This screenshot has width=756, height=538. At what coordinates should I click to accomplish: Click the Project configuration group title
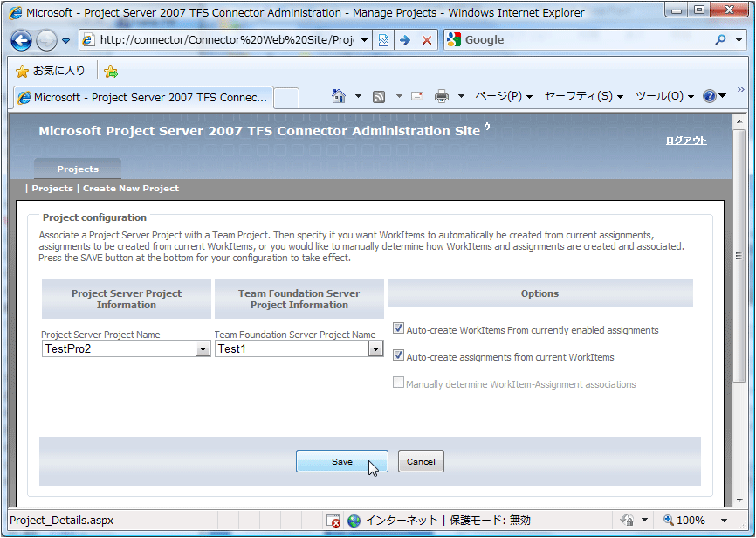pyautogui.click(x=94, y=217)
